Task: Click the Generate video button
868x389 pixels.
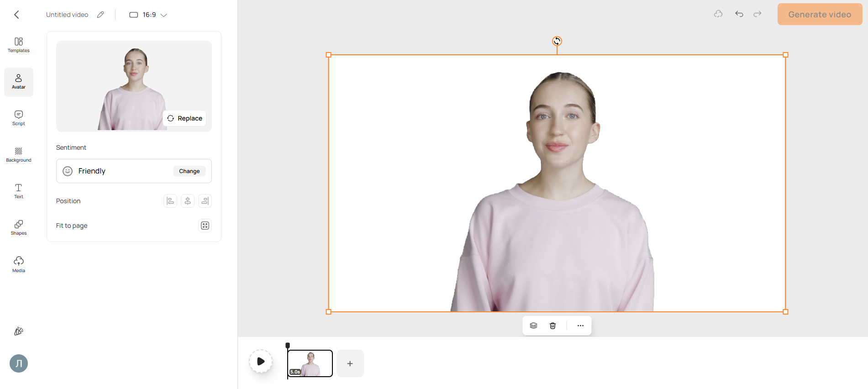Action: pyautogui.click(x=820, y=14)
